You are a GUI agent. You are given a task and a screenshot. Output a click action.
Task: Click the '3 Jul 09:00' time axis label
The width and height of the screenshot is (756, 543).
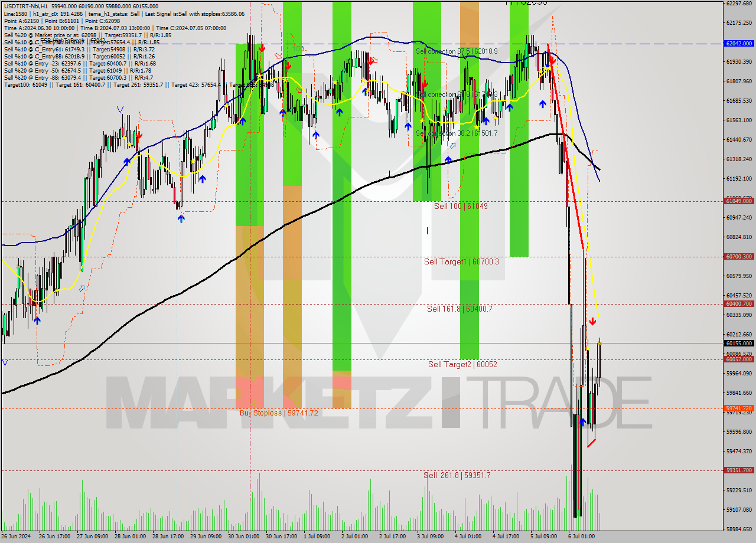tap(430, 537)
